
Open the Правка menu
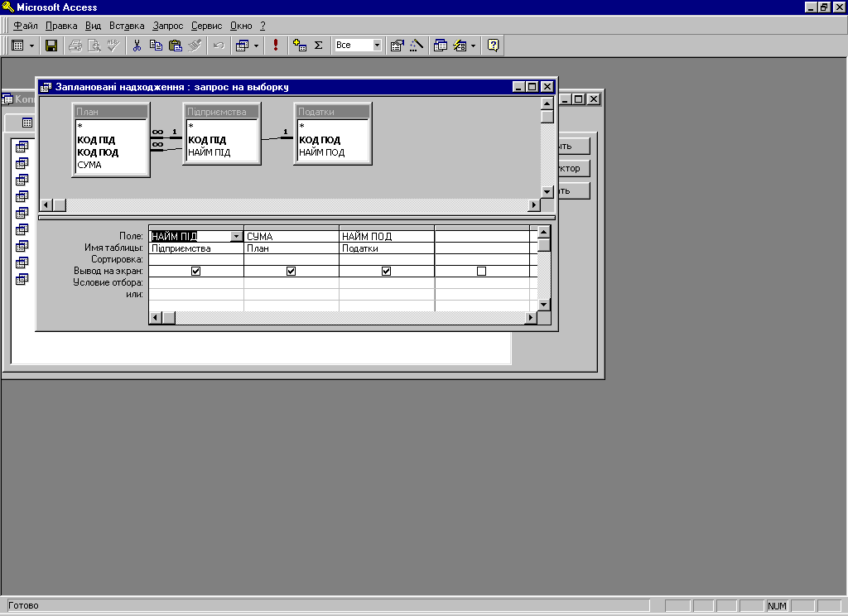(x=61, y=26)
